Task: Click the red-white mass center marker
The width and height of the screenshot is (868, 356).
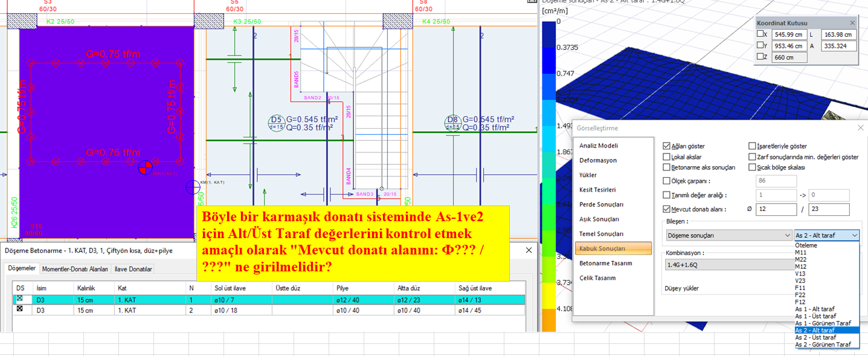Action: [145, 169]
